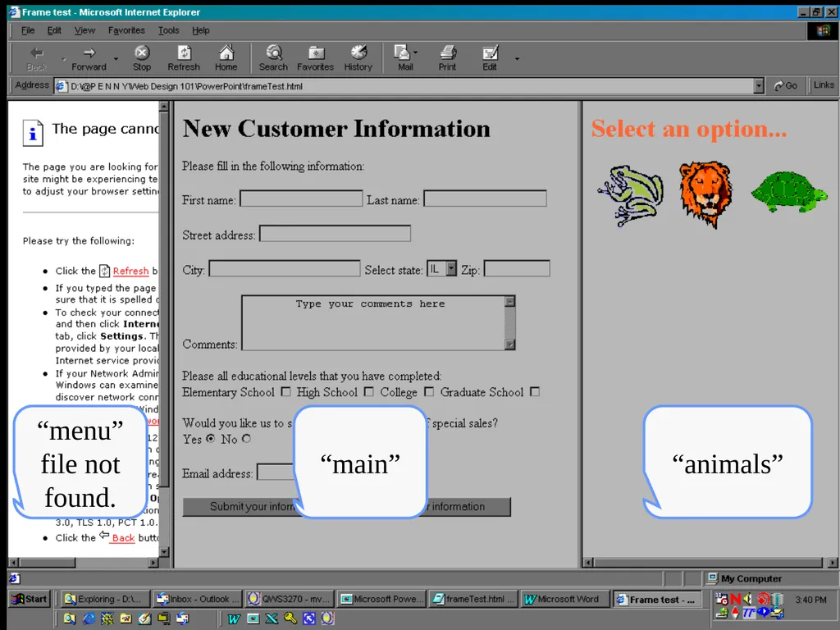Launch Internet Explorer from quick launch
840x630 pixels.
click(89, 619)
